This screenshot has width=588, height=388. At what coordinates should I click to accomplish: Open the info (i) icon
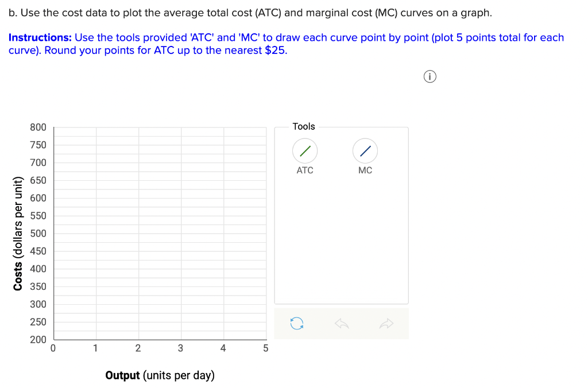point(430,76)
